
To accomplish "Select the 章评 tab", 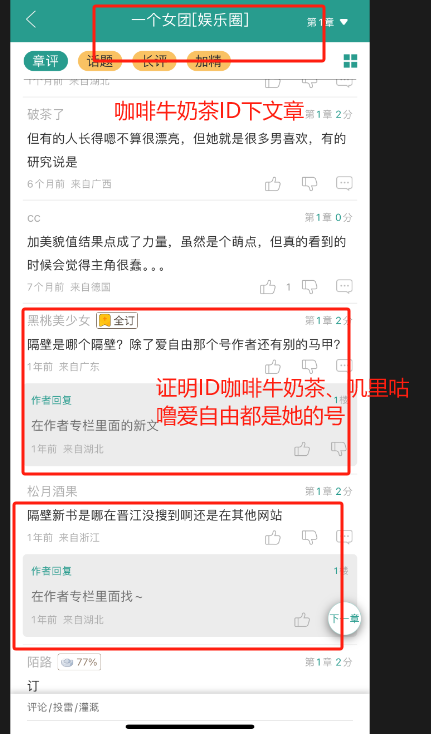I will [46, 61].
